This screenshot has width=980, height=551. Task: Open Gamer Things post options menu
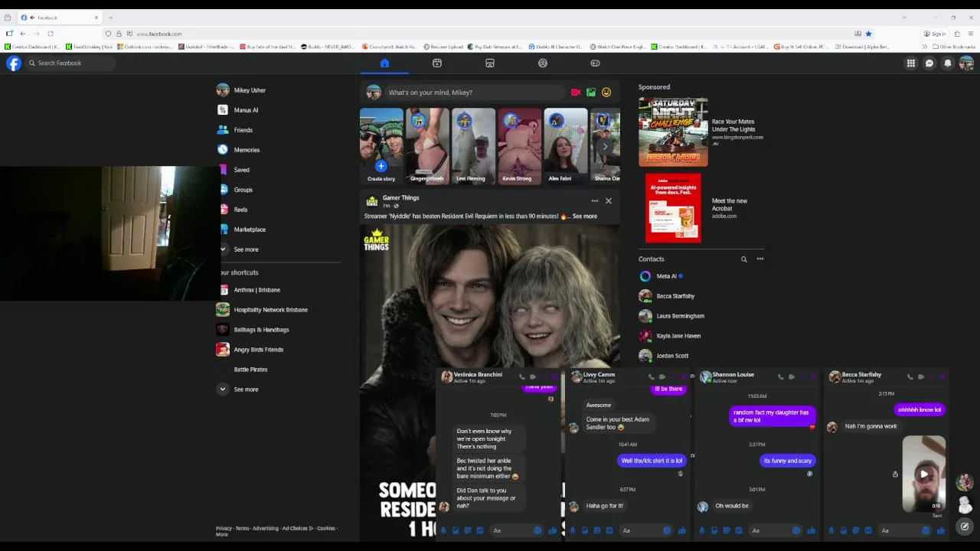pyautogui.click(x=594, y=201)
